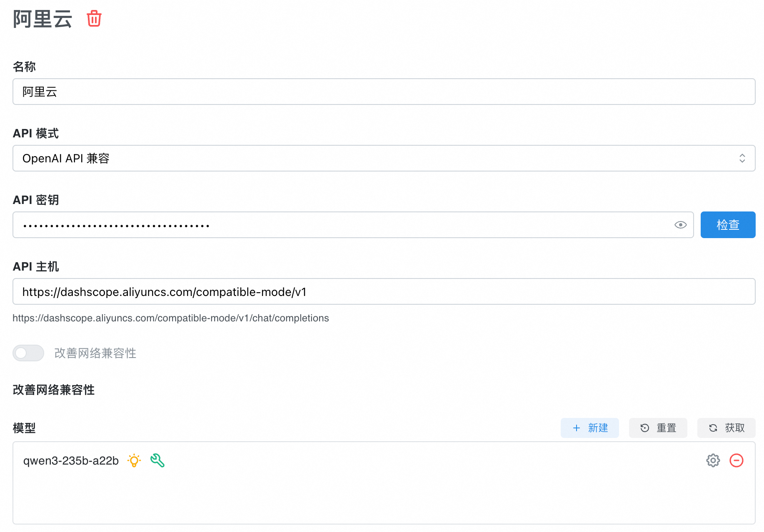Click the 模型 section label
Screen dimensions: 764x532
pyautogui.click(x=24, y=428)
